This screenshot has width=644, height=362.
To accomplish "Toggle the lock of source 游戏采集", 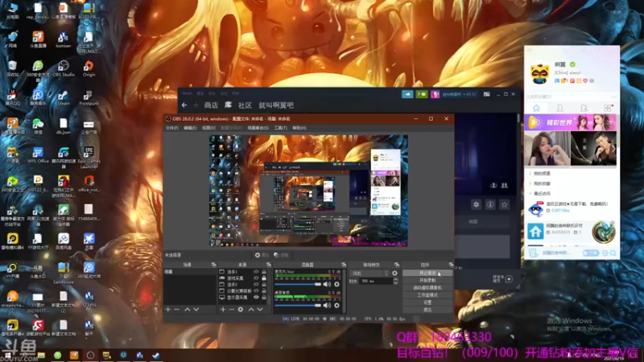I will (264, 278).
